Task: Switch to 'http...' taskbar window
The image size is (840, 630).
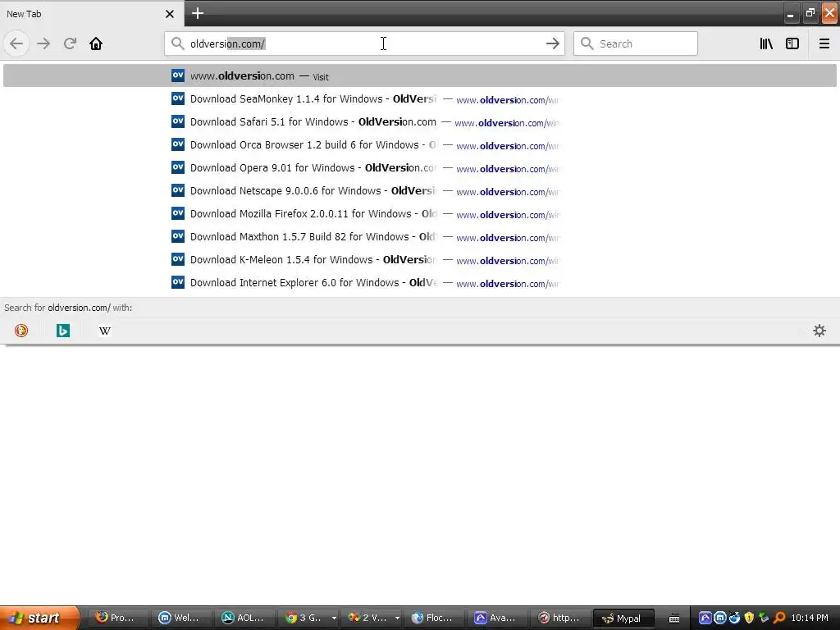Action: pos(559,618)
